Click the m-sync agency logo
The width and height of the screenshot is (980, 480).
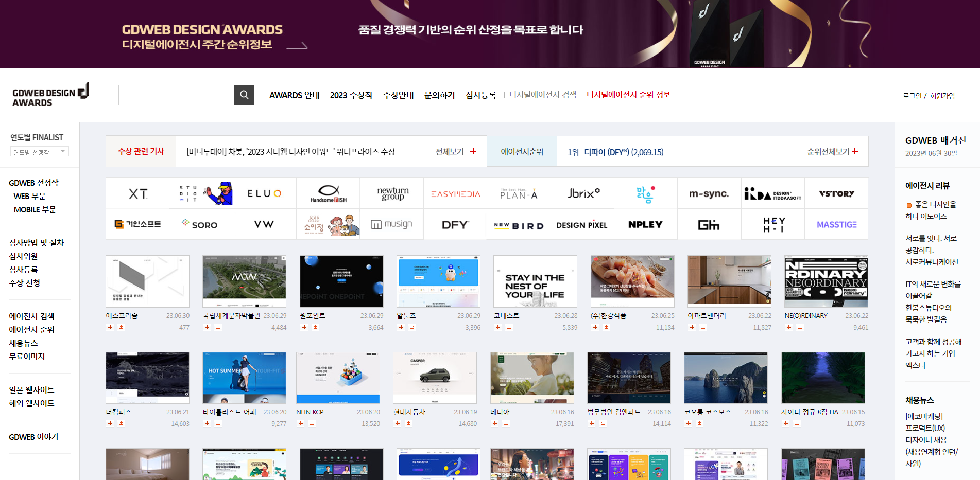[709, 193]
